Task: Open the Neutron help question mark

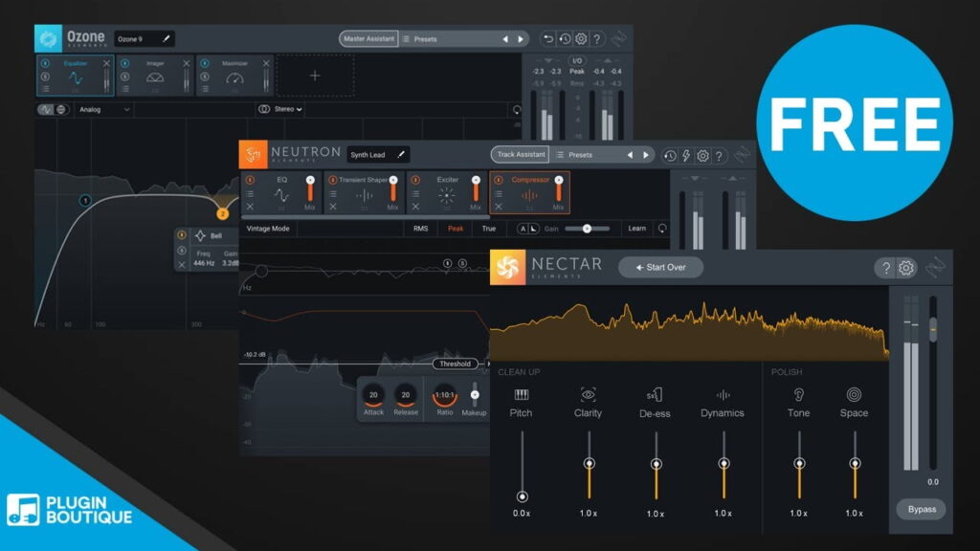Action: point(719,156)
